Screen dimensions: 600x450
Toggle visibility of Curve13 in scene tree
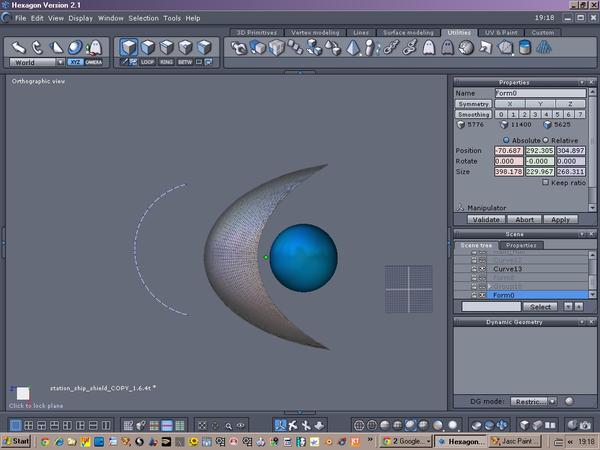(x=483, y=269)
